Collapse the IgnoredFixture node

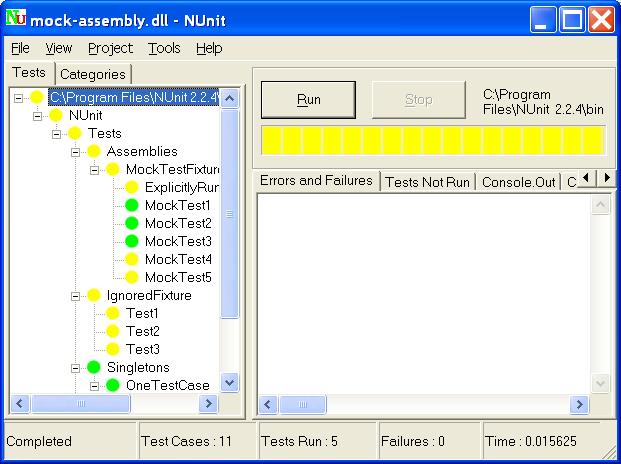pyautogui.click(x=75, y=296)
